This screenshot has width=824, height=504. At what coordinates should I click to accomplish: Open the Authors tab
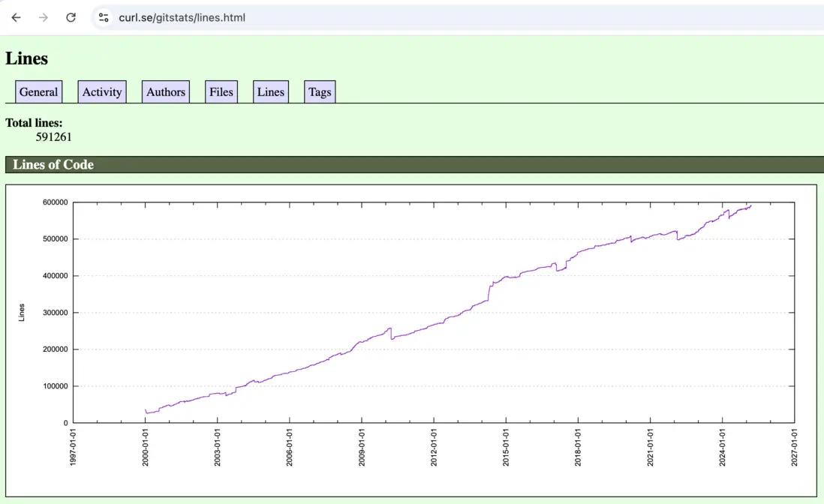coord(166,91)
